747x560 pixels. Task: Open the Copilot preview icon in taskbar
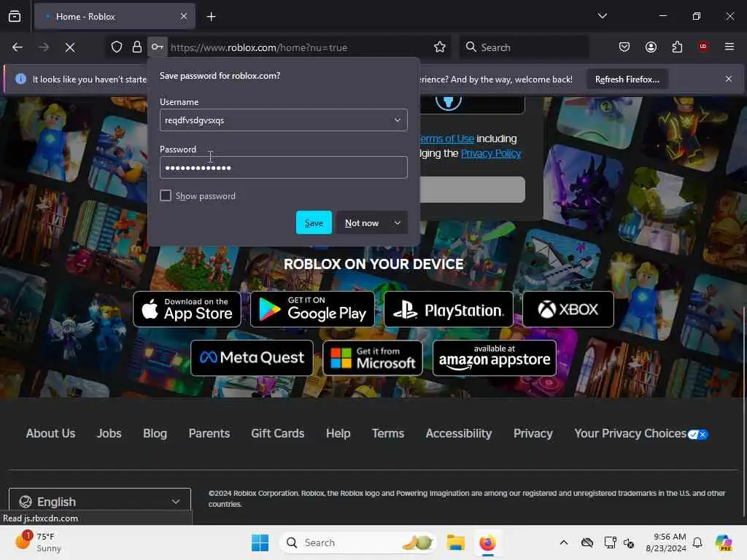click(723, 542)
